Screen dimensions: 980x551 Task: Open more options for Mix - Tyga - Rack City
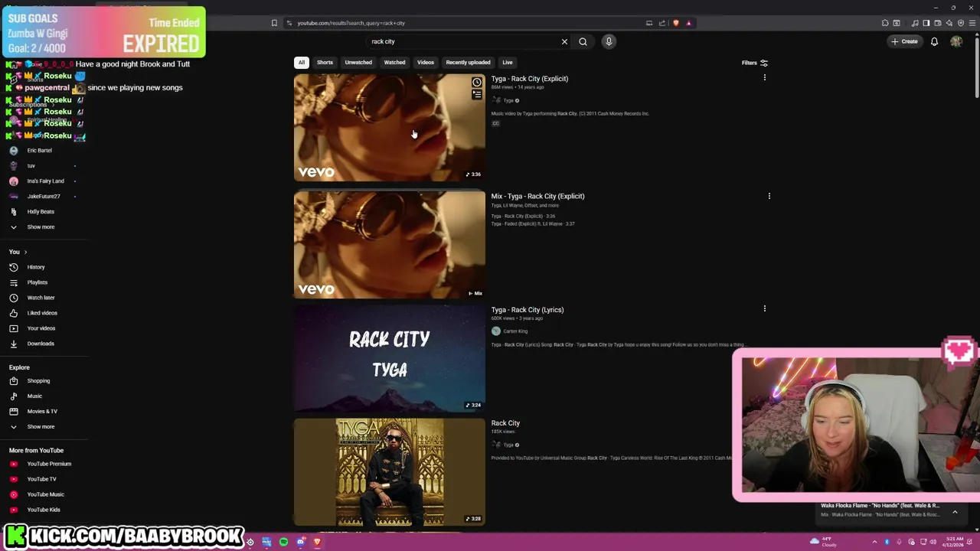tap(769, 196)
